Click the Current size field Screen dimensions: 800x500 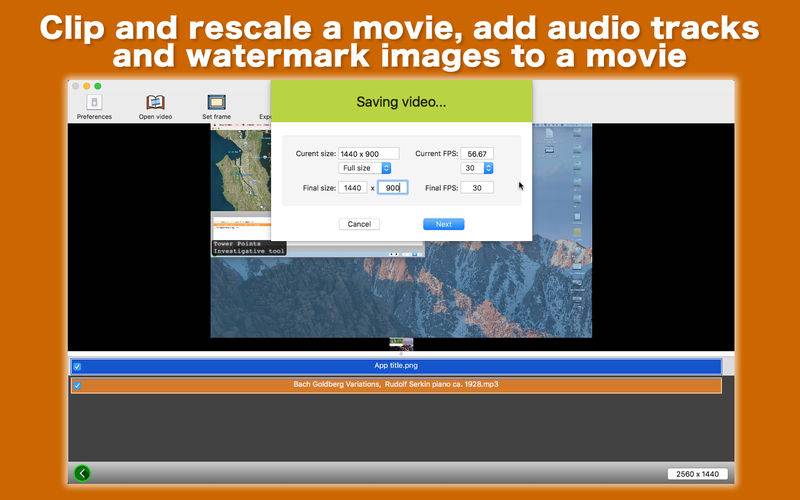click(368, 154)
